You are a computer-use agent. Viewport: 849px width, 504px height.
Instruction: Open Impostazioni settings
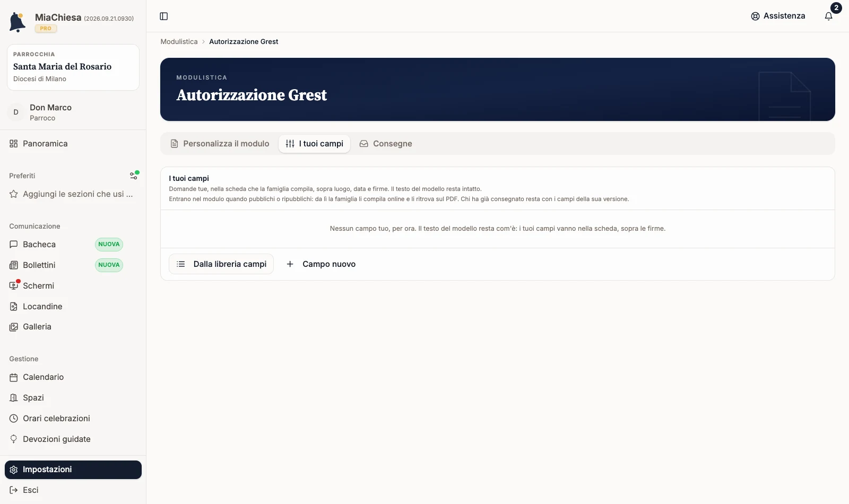[x=73, y=470]
